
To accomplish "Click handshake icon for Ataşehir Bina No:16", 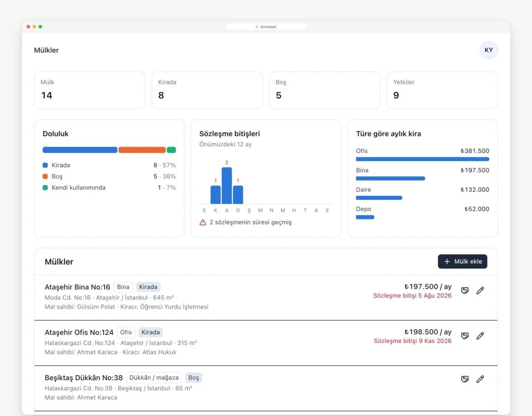I will [465, 291].
